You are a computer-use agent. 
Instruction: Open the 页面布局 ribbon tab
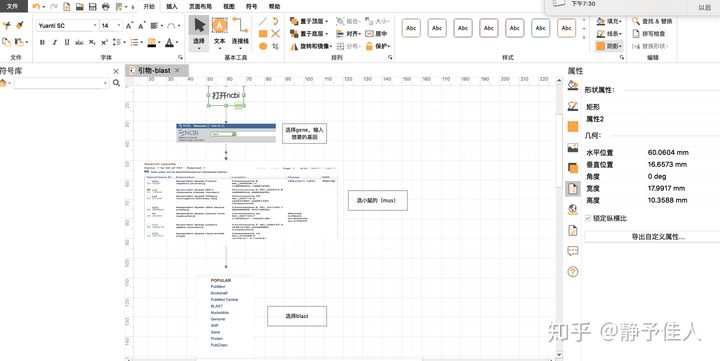point(200,6)
